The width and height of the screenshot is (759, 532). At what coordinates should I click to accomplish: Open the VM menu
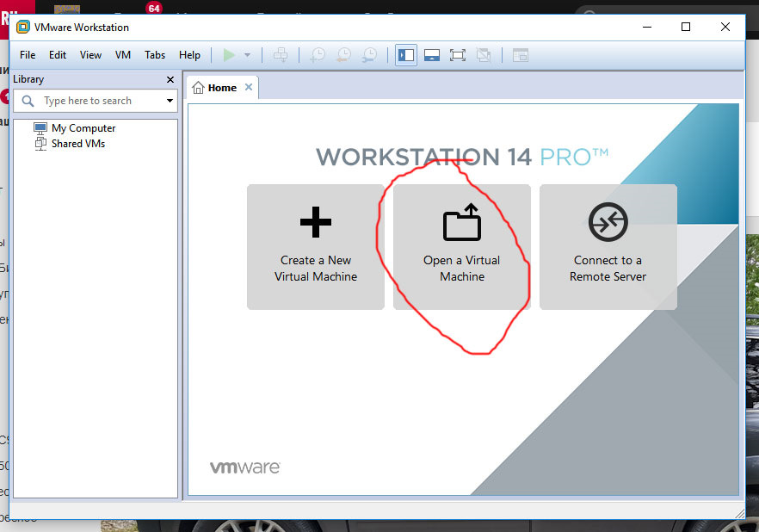pos(122,55)
